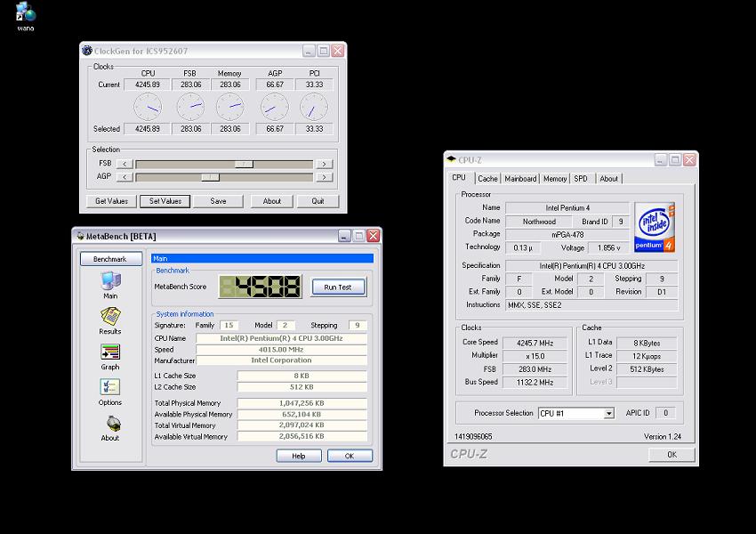Switch to the Mainboard tab in CPU-Z
The image size is (756, 534).
pos(520,179)
